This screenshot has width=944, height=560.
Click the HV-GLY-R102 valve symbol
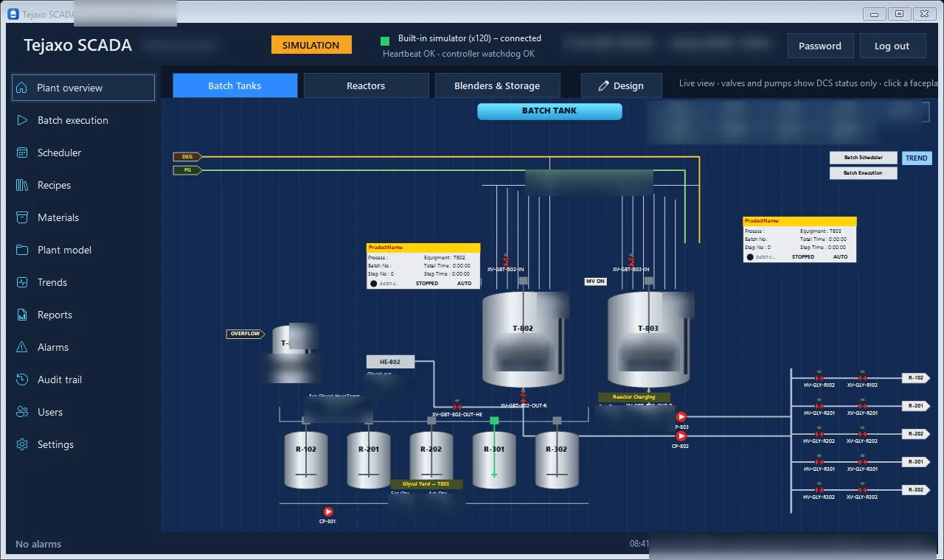819,377
